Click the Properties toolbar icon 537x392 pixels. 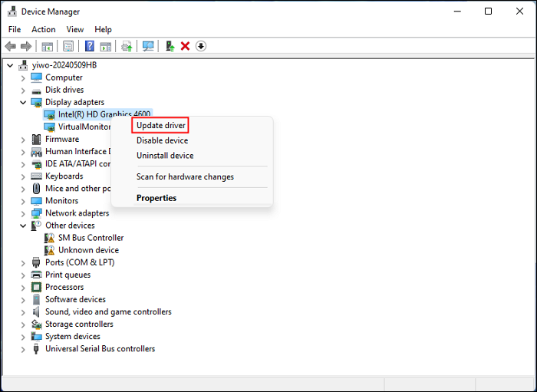coord(68,47)
